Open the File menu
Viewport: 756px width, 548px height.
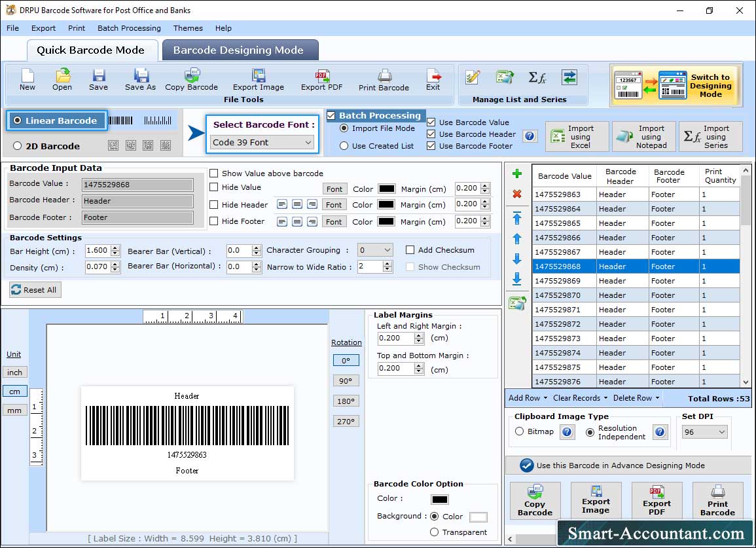[x=12, y=28]
